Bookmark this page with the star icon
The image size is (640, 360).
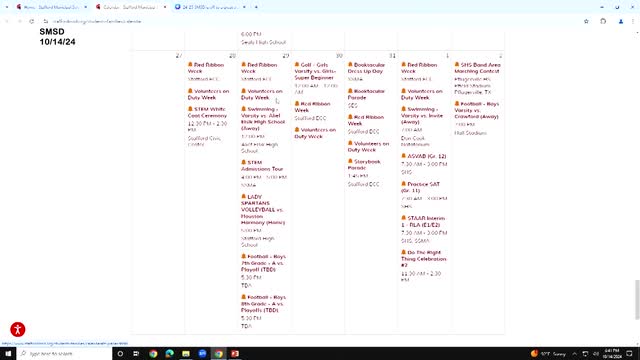point(586,21)
